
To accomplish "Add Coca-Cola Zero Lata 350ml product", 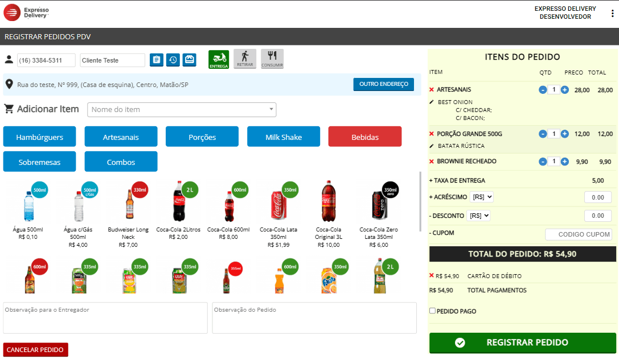I will (379, 214).
